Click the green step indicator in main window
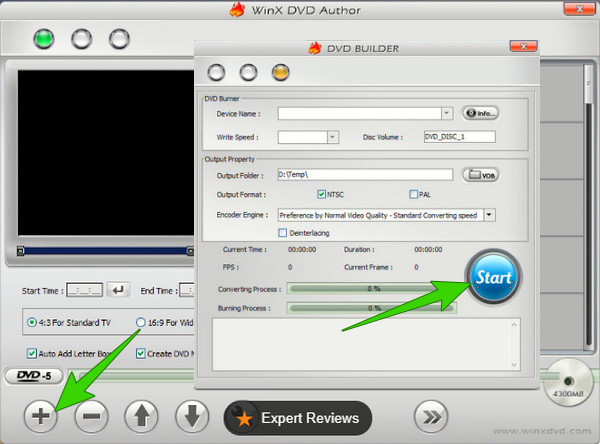Screen dimensions: 600x444 [x=44, y=39]
